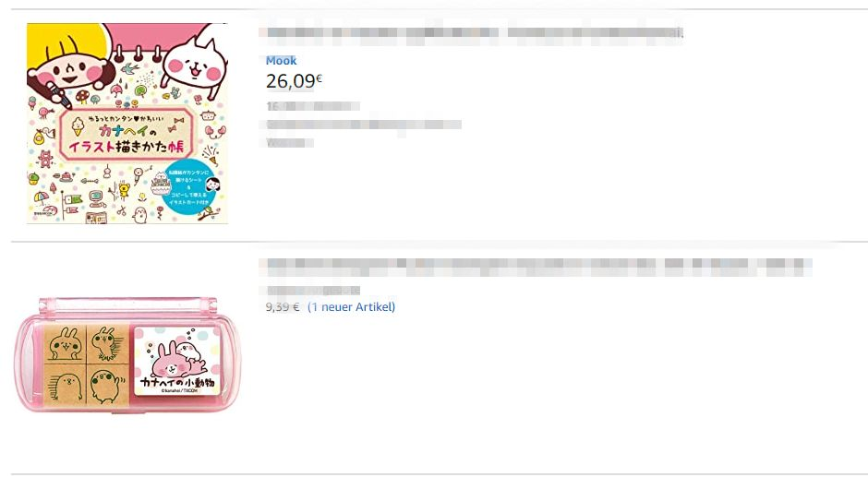Click the Mook format link
868x477 pixels.
(x=282, y=60)
